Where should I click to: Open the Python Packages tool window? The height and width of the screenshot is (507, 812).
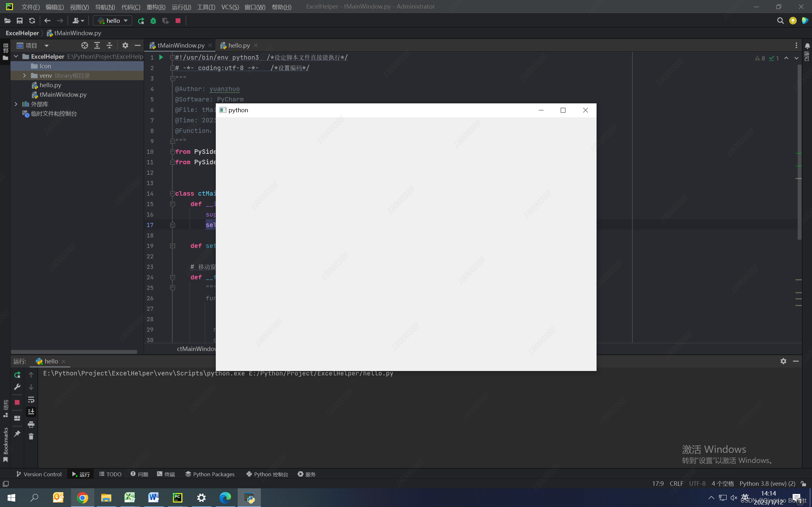(x=210, y=474)
